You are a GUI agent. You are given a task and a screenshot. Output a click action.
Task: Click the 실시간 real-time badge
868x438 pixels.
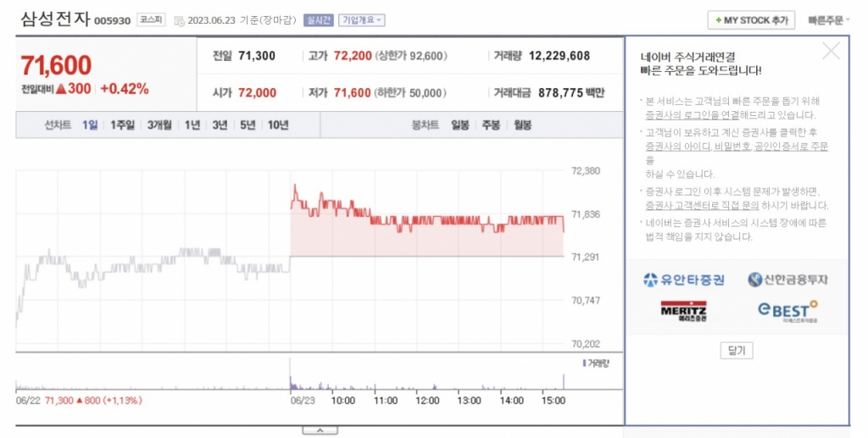coord(318,19)
